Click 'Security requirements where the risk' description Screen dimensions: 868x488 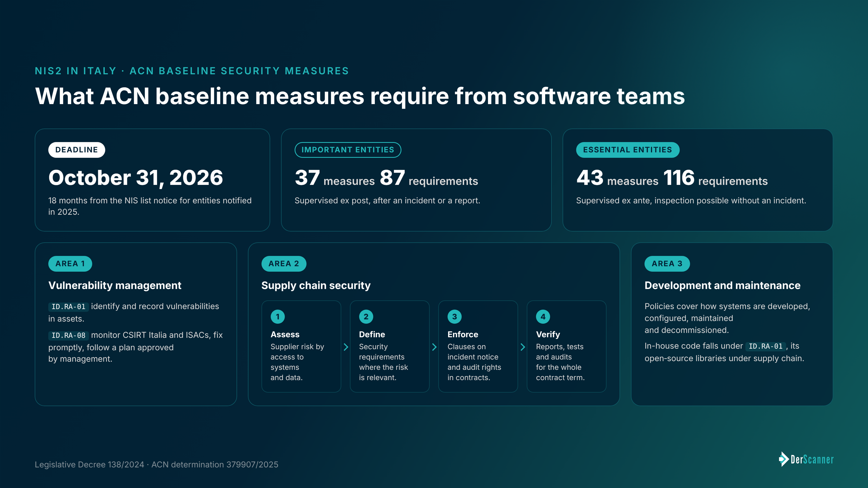pos(384,362)
